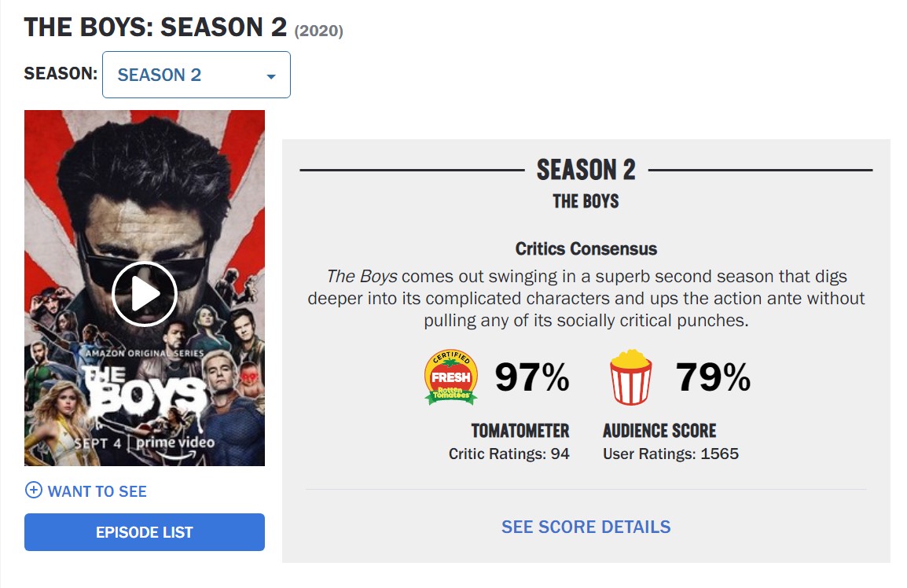Open the Season 2 dropdown

pos(196,75)
